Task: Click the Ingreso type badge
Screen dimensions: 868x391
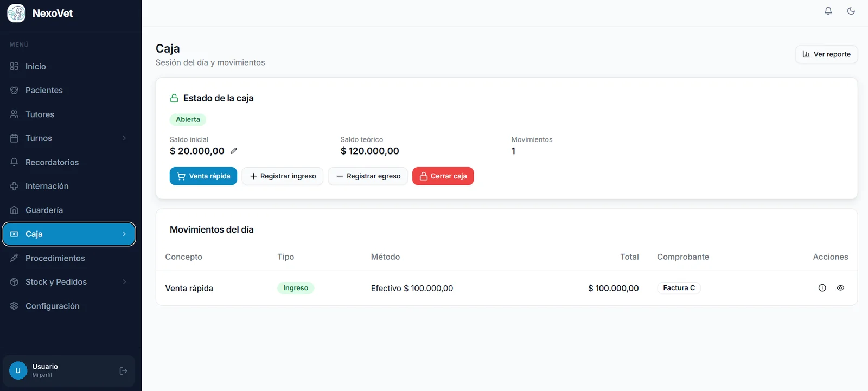Action: [x=296, y=288]
